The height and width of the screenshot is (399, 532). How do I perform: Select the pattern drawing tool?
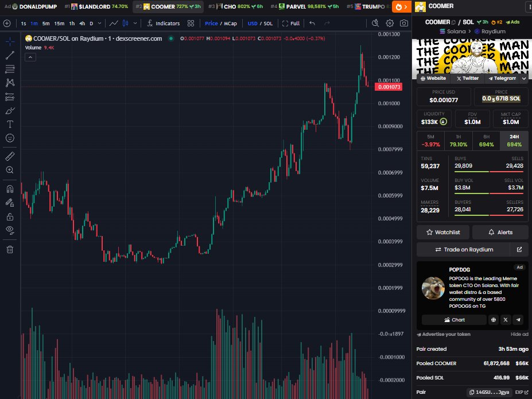[x=10, y=83]
